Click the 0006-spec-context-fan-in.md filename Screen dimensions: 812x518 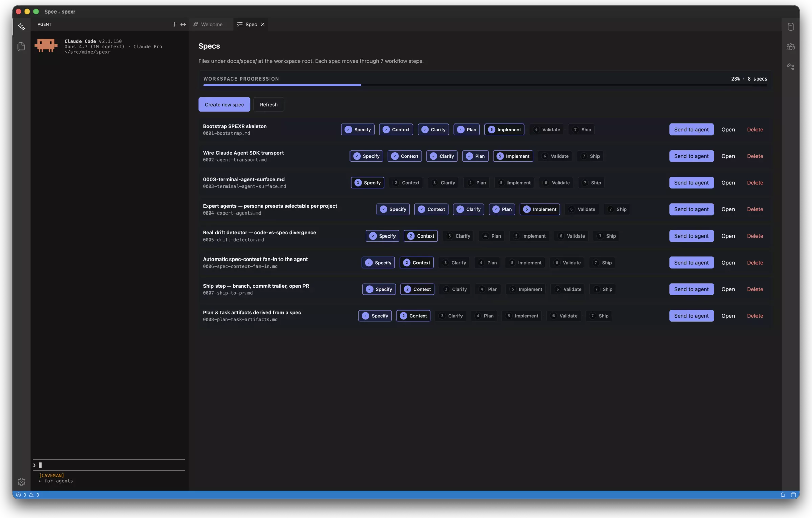tap(240, 267)
